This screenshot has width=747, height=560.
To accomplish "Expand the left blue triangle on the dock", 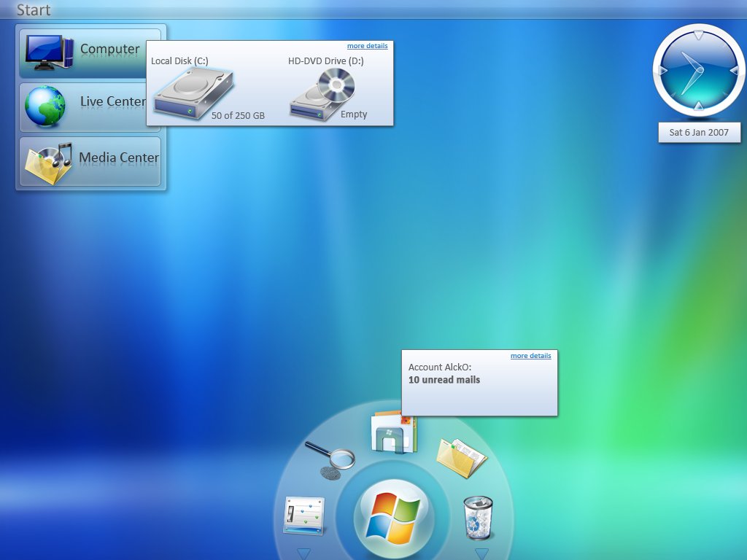I will point(303,552).
